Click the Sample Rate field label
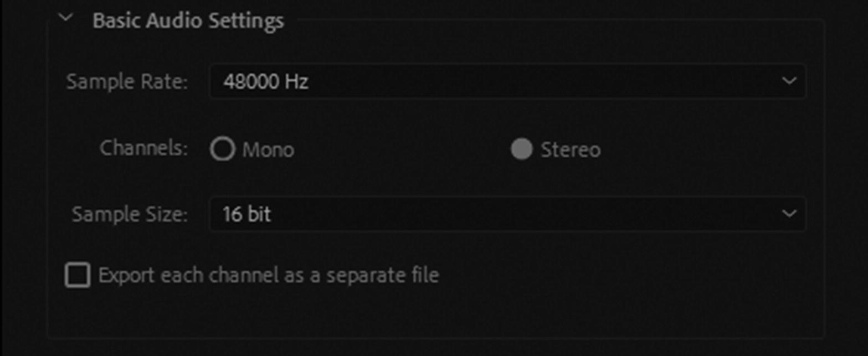 point(127,82)
